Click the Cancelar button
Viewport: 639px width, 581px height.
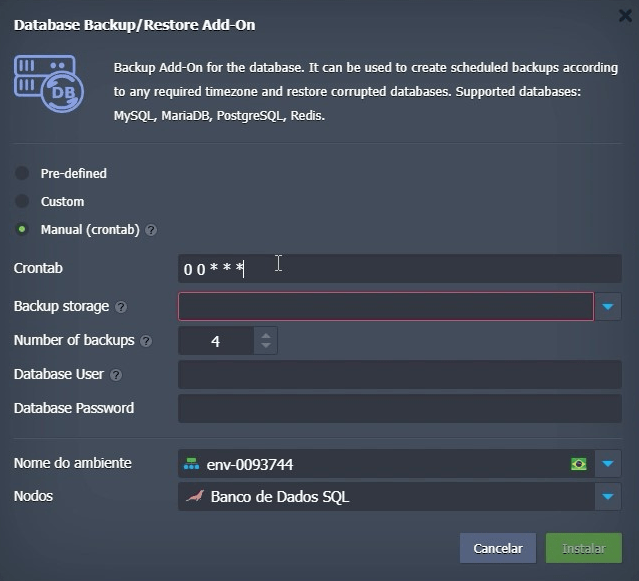point(498,548)
